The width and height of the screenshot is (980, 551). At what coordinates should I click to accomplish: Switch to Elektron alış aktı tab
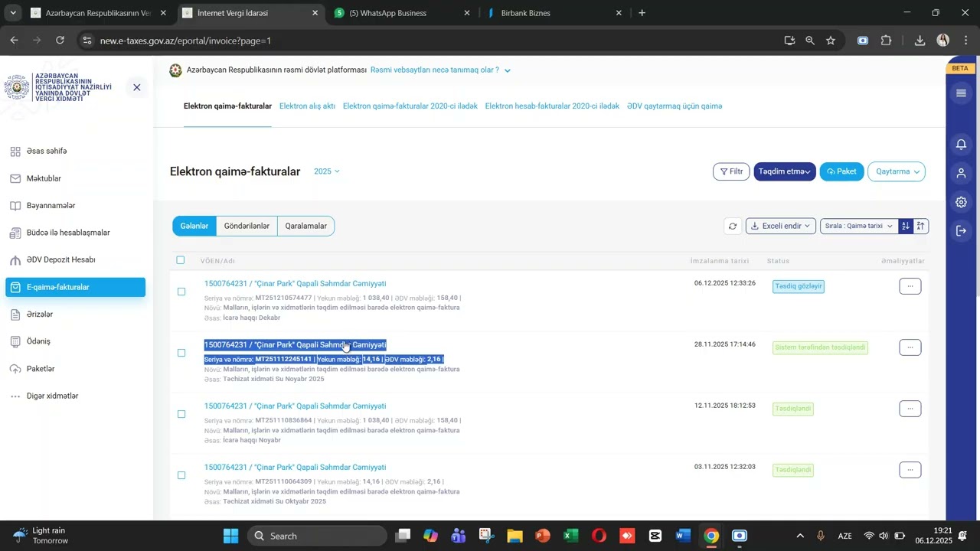tap(307, 106)
